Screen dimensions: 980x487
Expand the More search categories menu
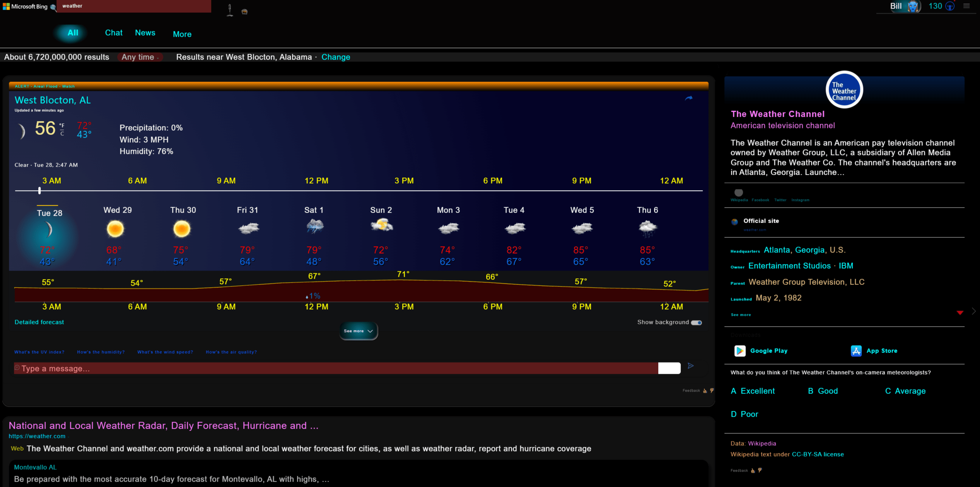[182, 34]
